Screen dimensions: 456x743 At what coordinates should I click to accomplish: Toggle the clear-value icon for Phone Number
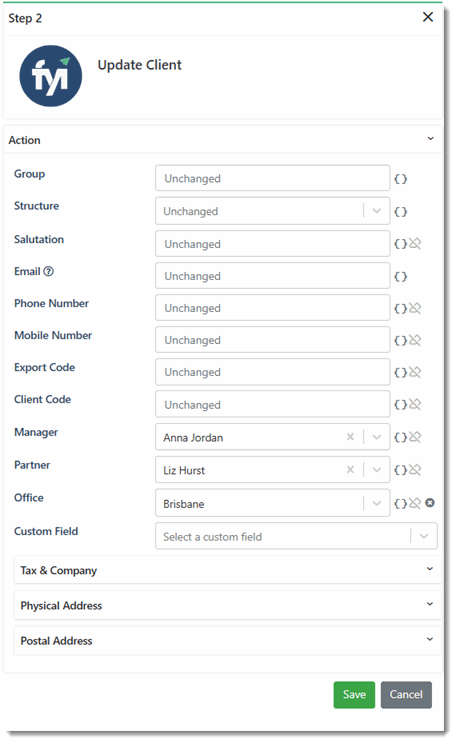415,308
